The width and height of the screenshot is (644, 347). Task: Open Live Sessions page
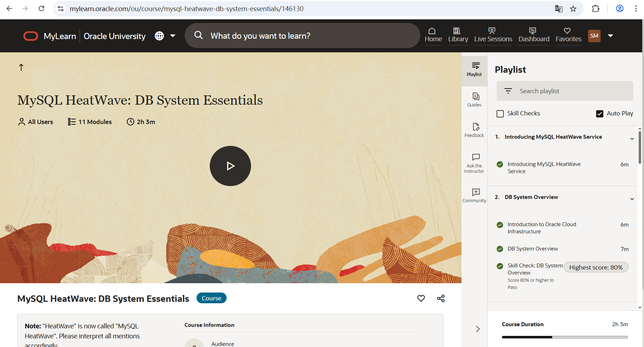tap(493, 35)
